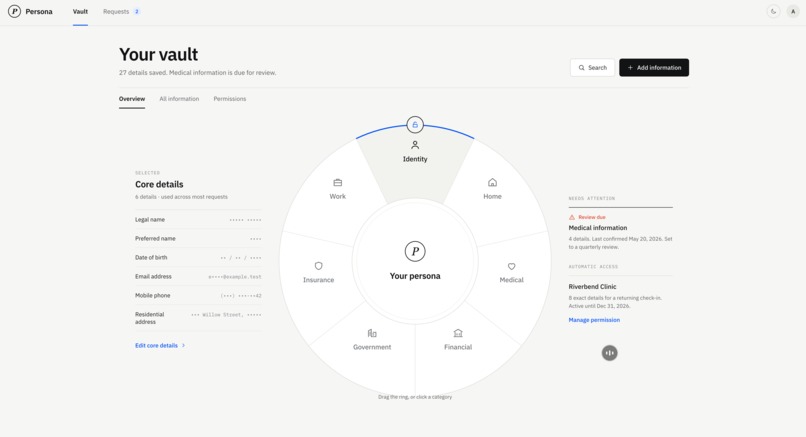Click chevron beside Edit core details

[x=184, y=345]
